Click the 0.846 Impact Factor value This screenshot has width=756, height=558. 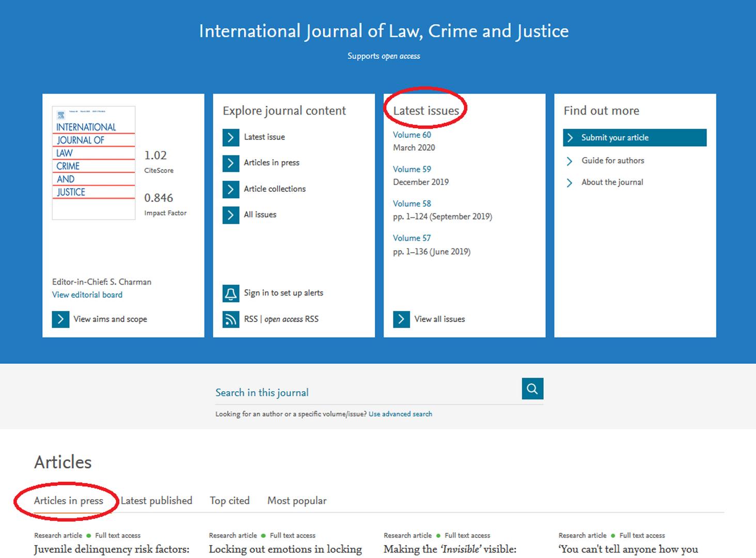159,198
